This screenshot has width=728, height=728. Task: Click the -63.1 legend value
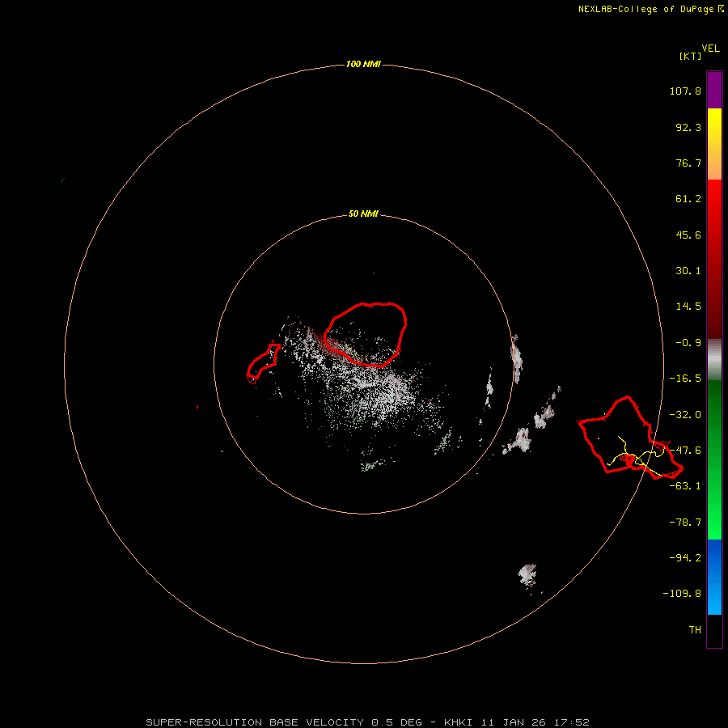click(x=685, y=486)
